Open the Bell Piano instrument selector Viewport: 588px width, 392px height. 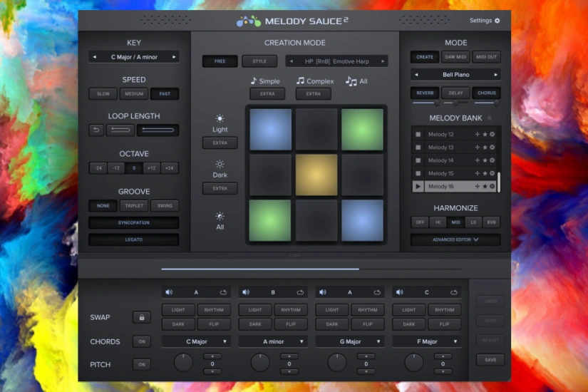(x=455, y=75)
